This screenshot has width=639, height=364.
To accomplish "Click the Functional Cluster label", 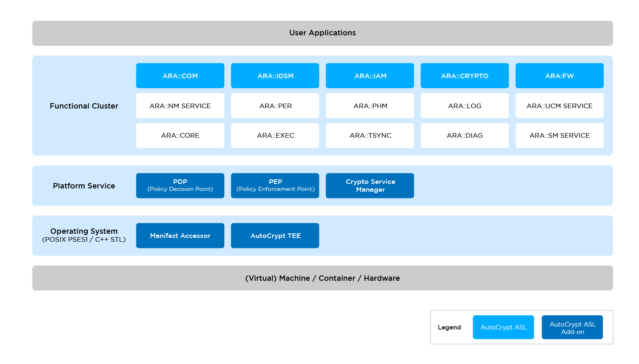I will click(x=84, y=106).
